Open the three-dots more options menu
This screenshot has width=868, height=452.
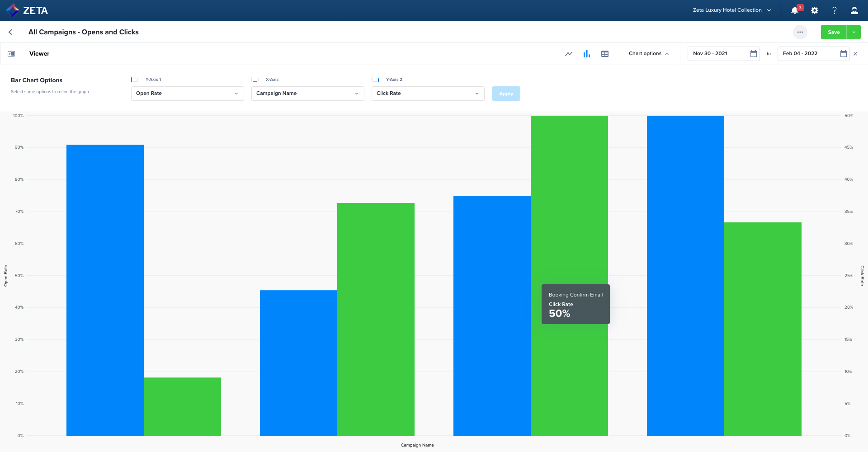click(x=800, y=32)
